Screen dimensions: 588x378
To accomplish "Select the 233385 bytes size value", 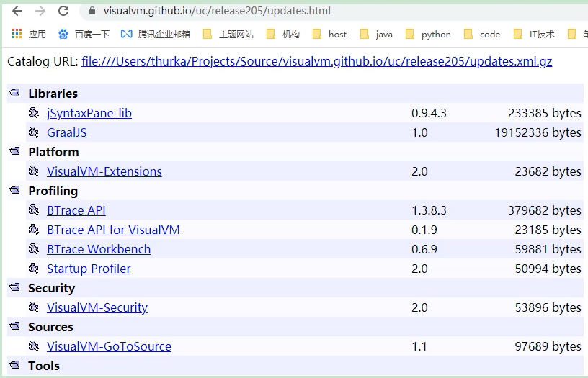I will pos(545,113).
